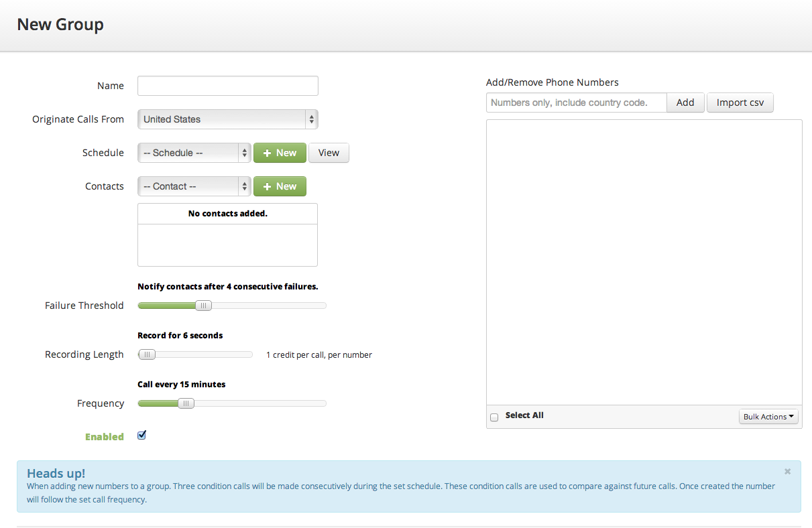Click the Select All label text
Viewport: 812px width, 528px height.
524,415
